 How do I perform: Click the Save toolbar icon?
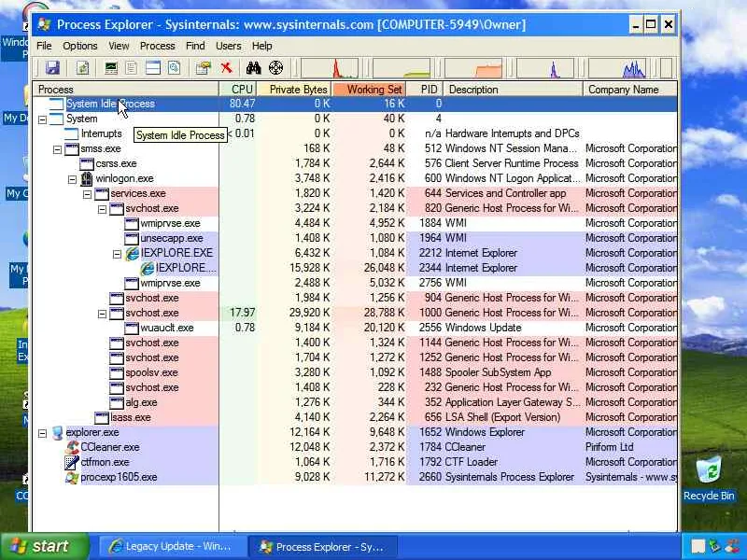pyautogui.click(x=53, y=67)
